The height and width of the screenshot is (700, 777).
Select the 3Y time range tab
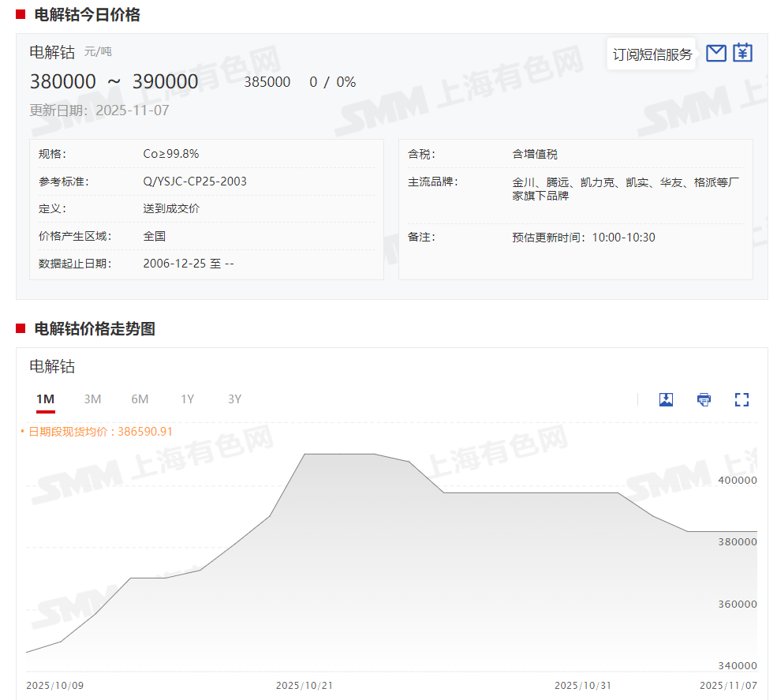234,399
